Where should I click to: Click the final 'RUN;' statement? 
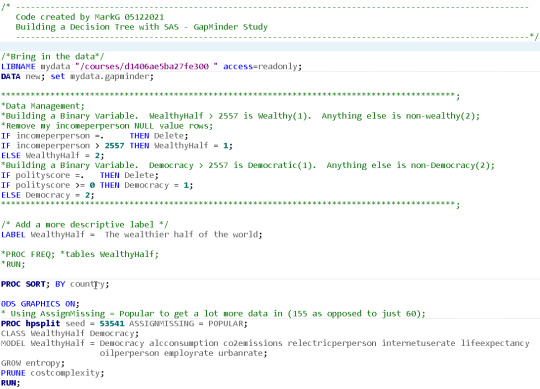tap(11, 383)
